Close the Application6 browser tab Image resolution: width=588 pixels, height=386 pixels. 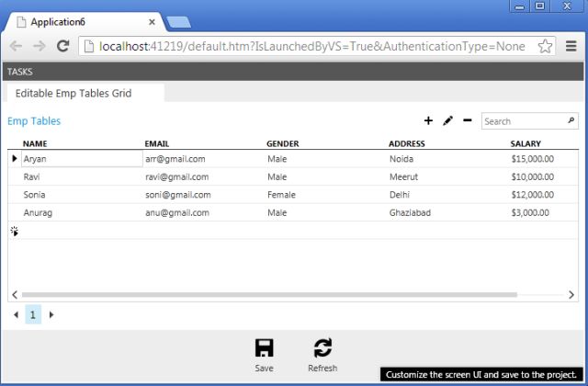coord(152,22)
